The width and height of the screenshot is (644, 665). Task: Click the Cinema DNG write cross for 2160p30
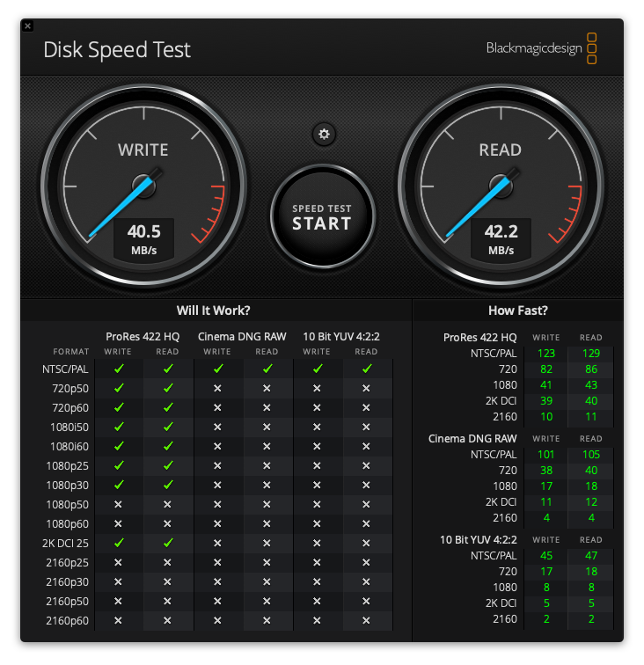(x=217, y=582)
